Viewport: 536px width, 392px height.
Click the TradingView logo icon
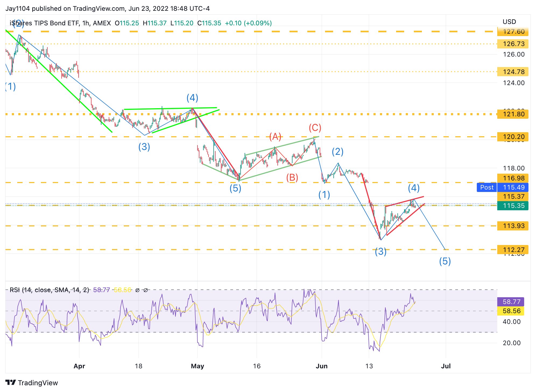(x=11, y=383)
